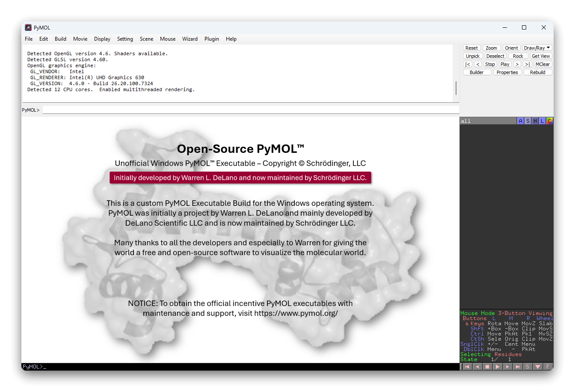Click the log line 'Detected GLSL version 4.60.'

pos(68,59)
